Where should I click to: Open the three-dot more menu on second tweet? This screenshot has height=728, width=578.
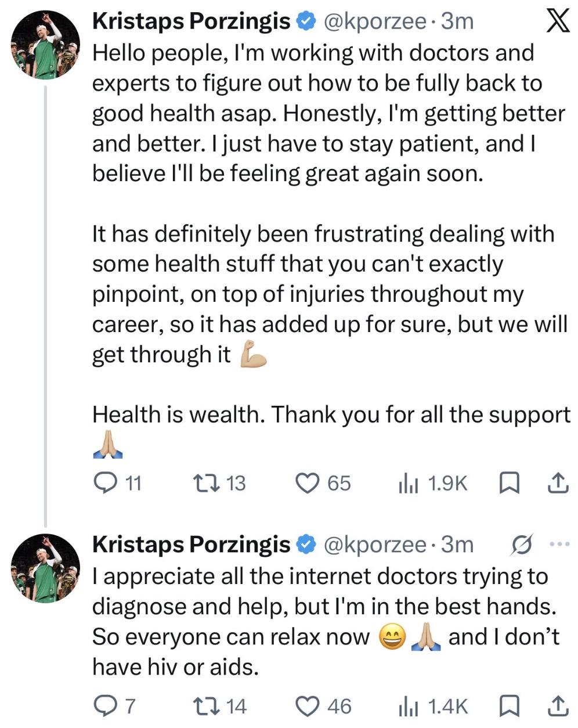point(560,544)
